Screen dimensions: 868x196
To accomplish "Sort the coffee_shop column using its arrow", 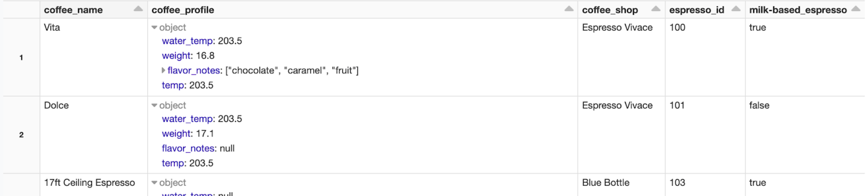I will click(656, 9).
